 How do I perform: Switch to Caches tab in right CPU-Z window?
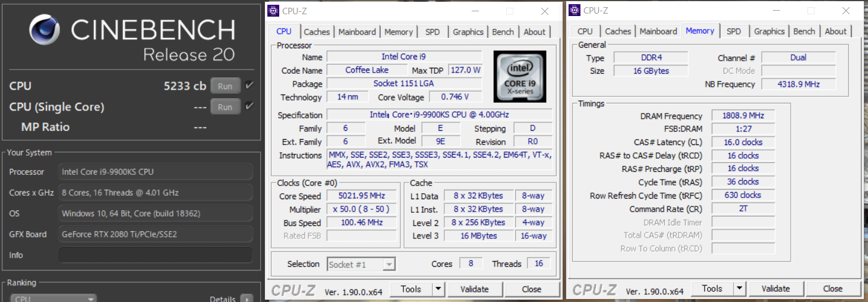618,32
